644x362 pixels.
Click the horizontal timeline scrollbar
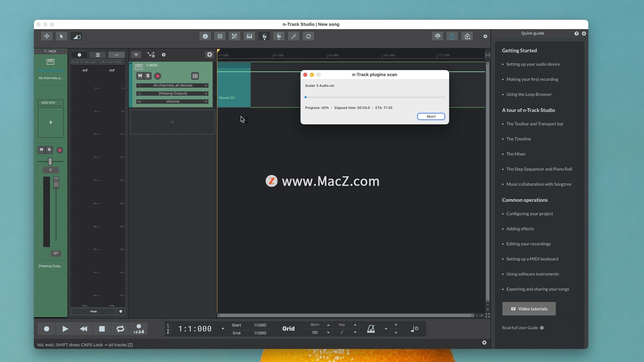coord(345,315)
